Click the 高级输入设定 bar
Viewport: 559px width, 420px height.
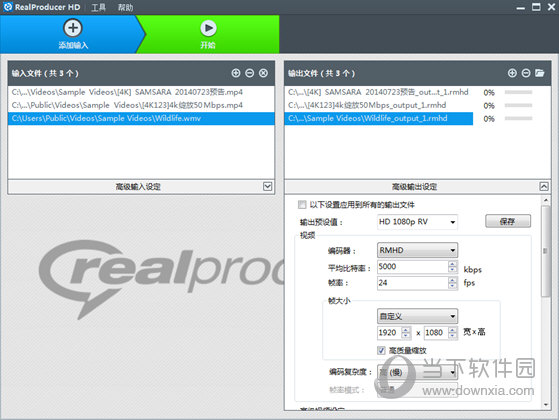coord(141,187)
